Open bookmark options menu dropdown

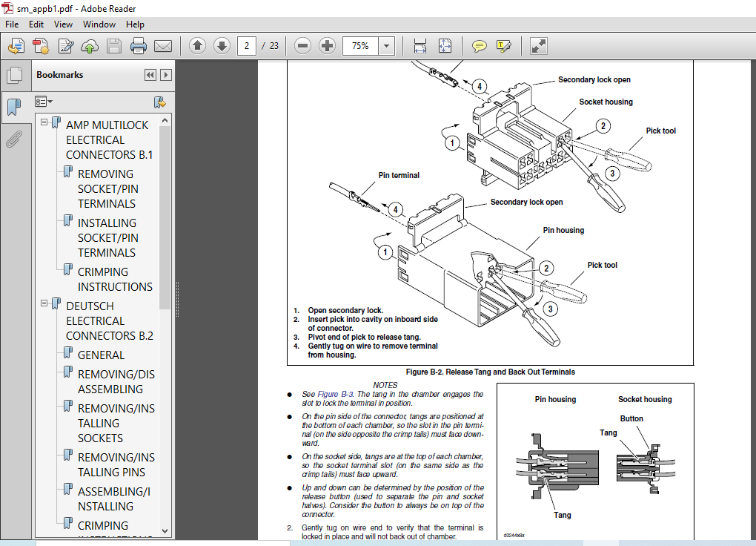pos(44,102)
